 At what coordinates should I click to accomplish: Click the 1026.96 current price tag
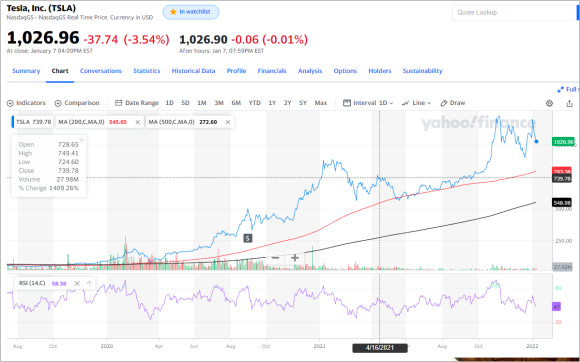563,142
